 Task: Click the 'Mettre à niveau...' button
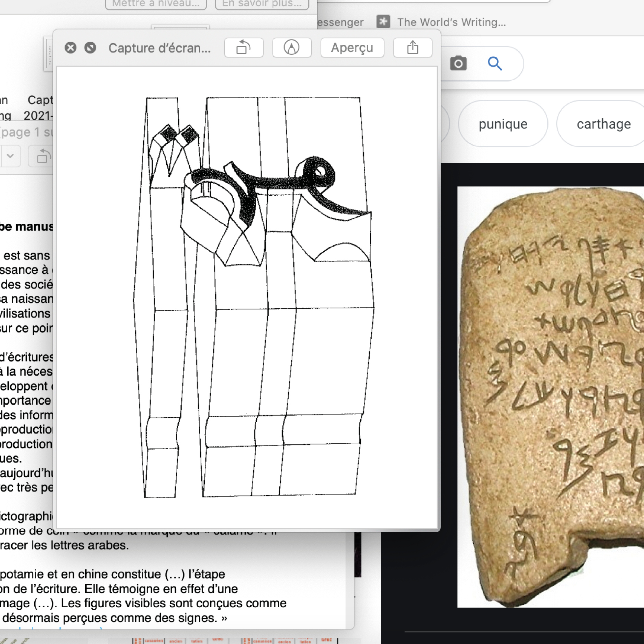point(156,4)
